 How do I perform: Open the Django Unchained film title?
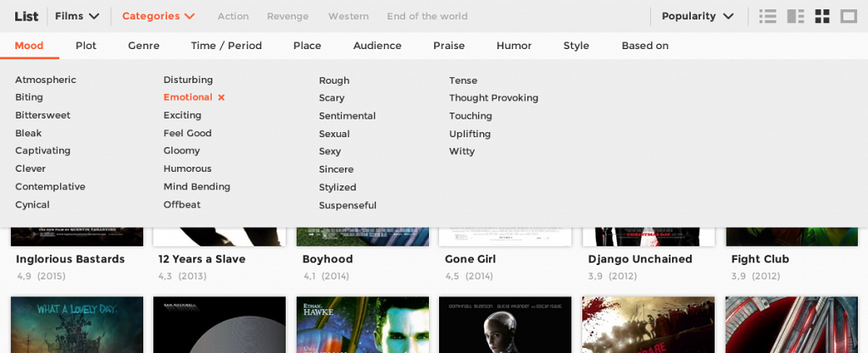click(640, 259)
